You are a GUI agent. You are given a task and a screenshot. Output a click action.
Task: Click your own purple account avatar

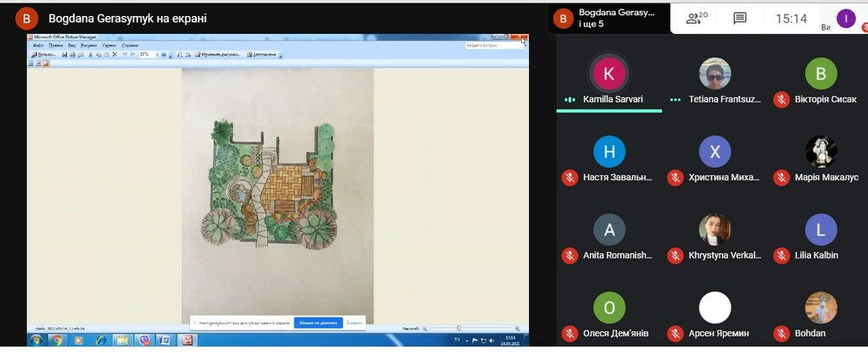tap(845, 18)
